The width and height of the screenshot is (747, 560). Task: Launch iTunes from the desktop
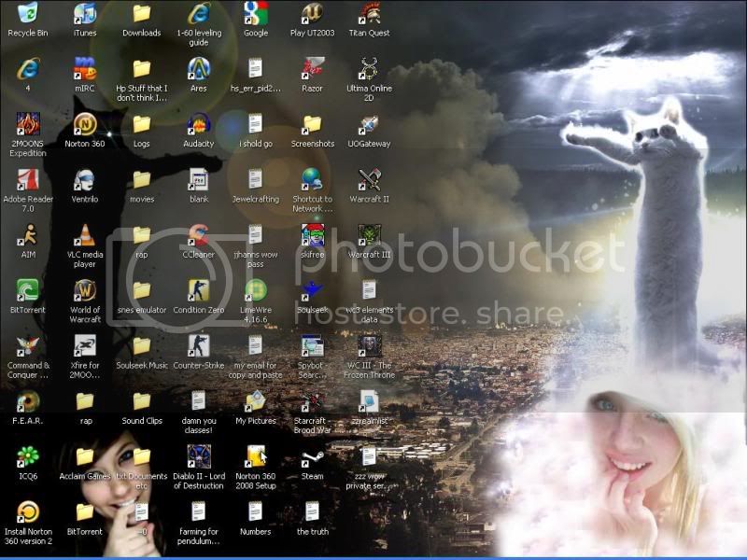pyautogui.click(x=85, y=14)
